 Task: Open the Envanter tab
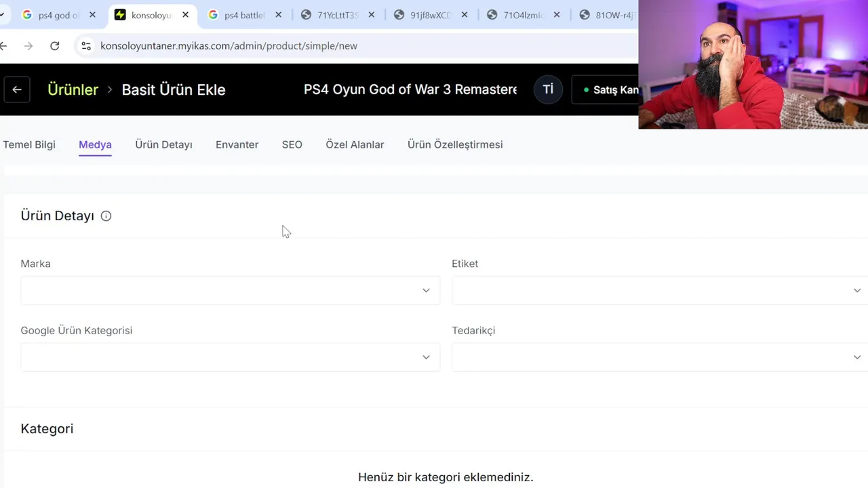tap(237, 144)
